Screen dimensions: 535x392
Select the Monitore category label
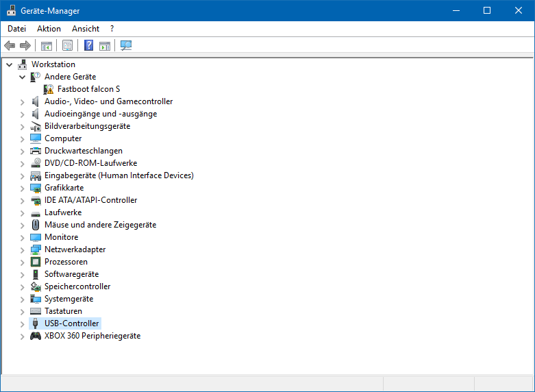pyautogui.click(x=62, y=237)
